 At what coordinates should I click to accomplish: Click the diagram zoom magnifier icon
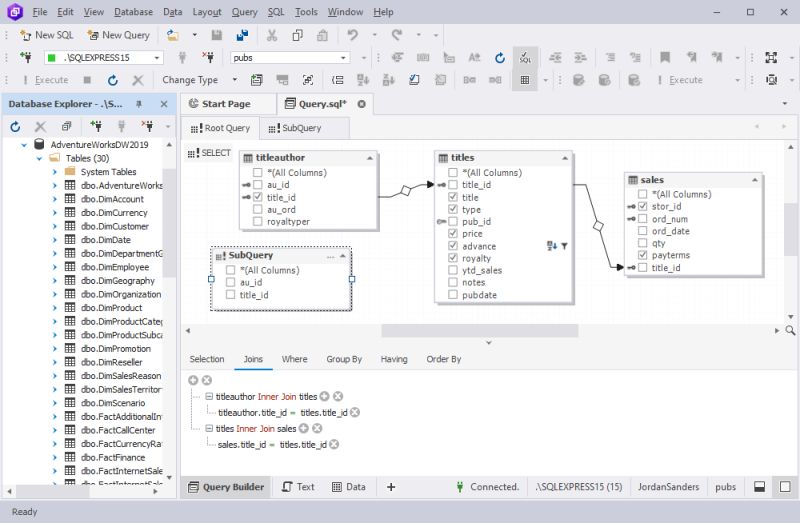790,331
